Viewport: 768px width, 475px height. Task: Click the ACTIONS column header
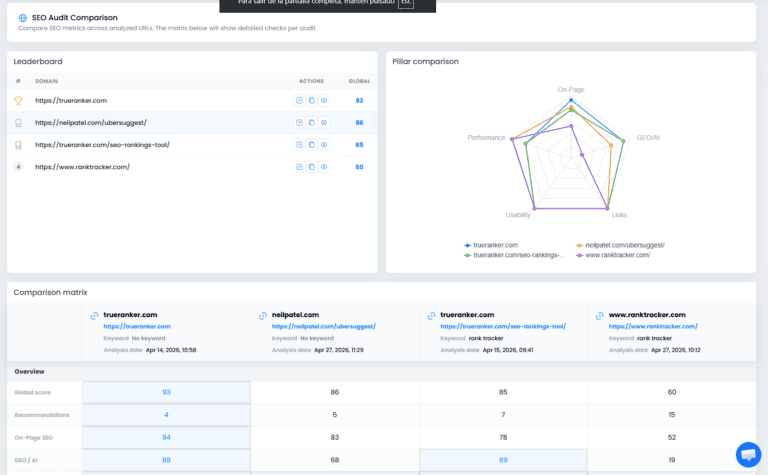[x=312, y=81]
